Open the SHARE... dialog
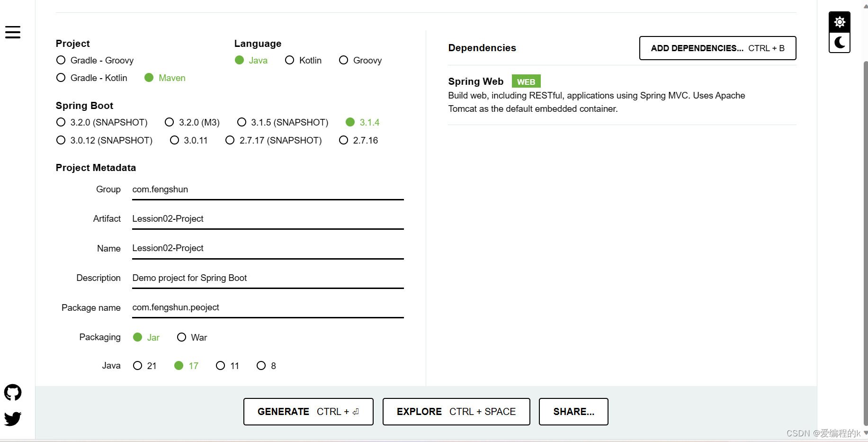The image size is (868, 442). click(573, 412)
